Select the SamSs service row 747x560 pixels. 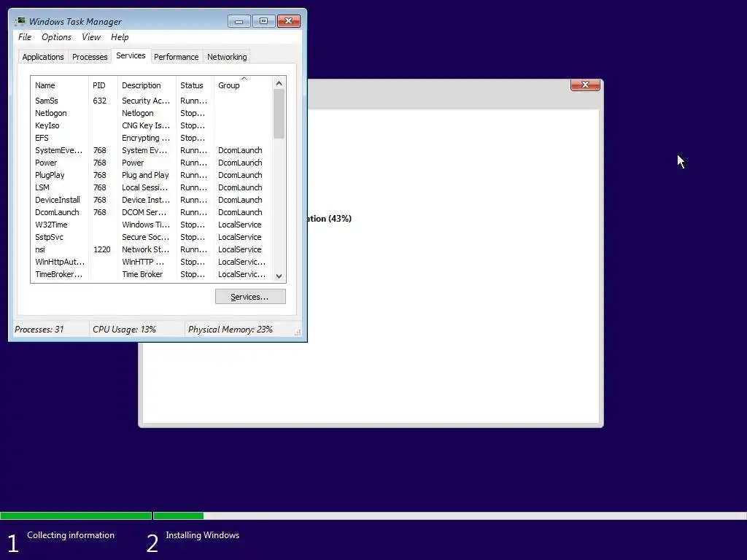[x=152, y=101]
